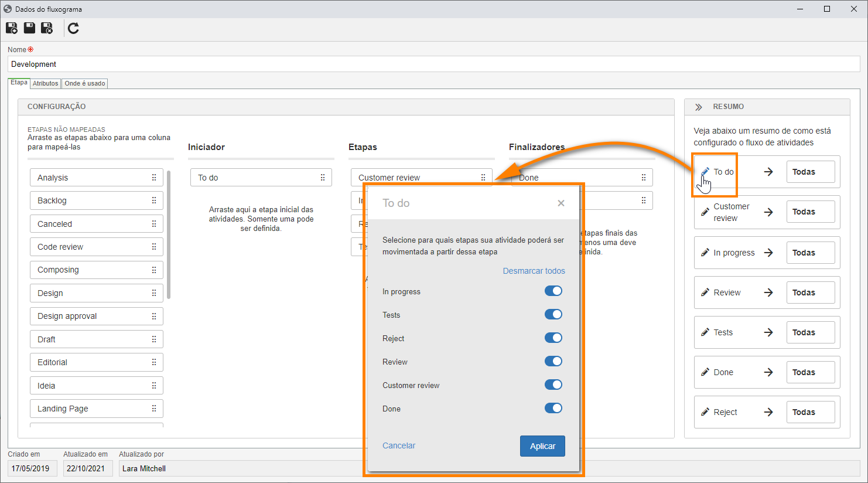The width and height of the screenshot is (868, 483).
Task: Edit Done transitions pencil icon
Action: (705, 372)
